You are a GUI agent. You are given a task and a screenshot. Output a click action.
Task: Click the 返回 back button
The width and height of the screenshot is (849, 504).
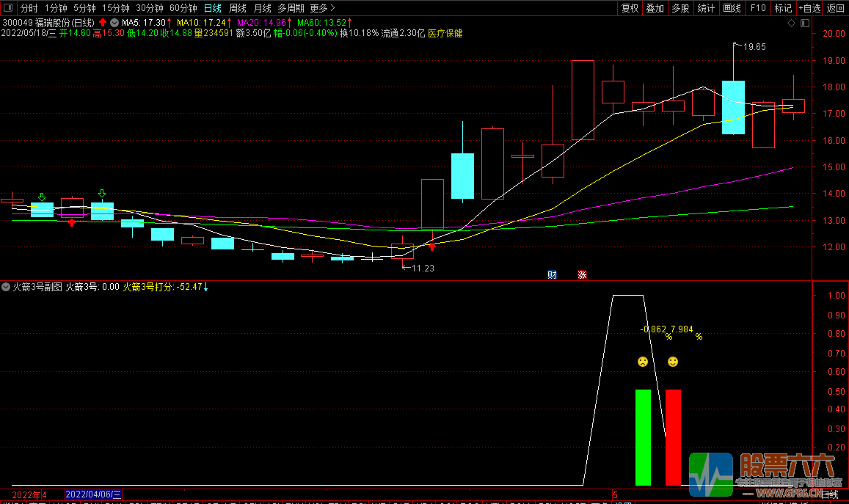pyautogui.click(x=836, y=8)
